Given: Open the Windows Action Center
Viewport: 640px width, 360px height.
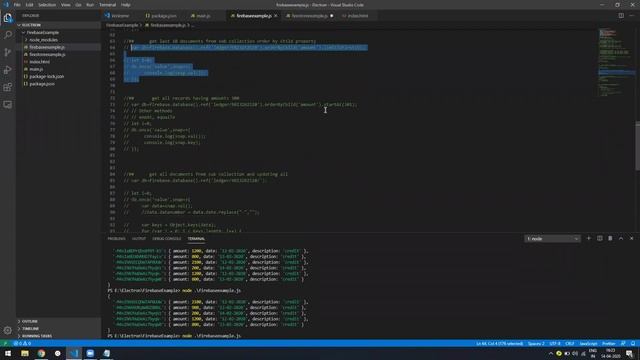Looking at the screenshot, I should click(629, 353).
